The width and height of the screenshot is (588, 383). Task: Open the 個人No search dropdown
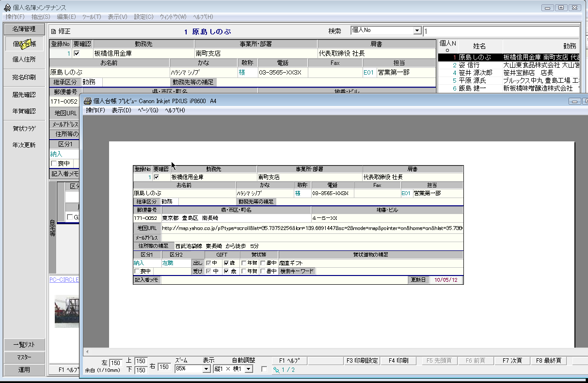pyautogui.click(x=417, y=31)
